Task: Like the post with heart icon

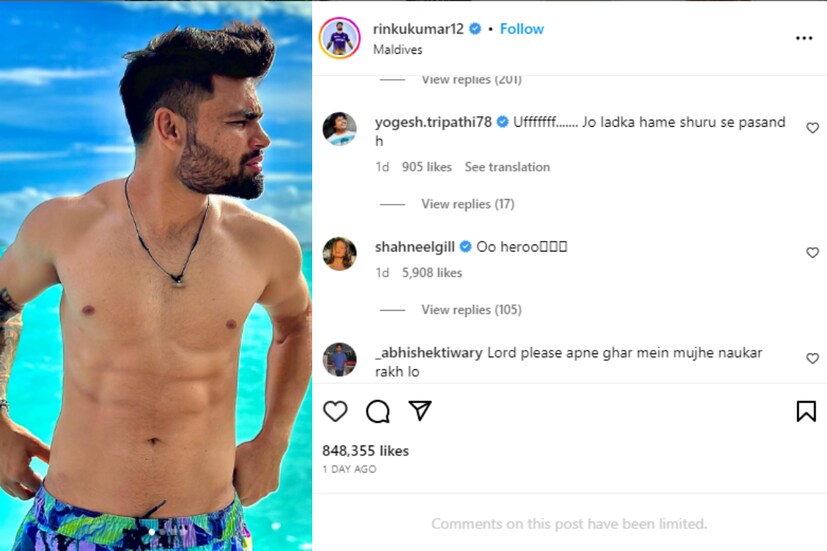Action: [x=335, y=411]
